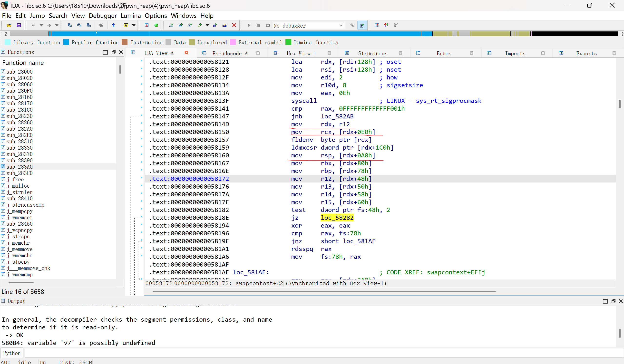Close the Functions panel

121,52
